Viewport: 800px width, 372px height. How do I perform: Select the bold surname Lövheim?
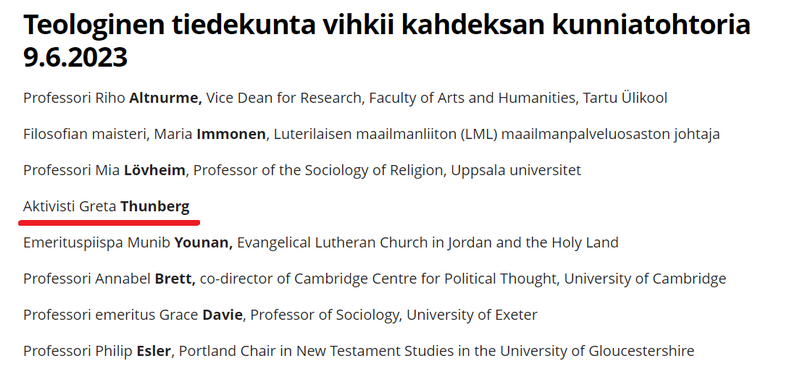click(155, 170)
